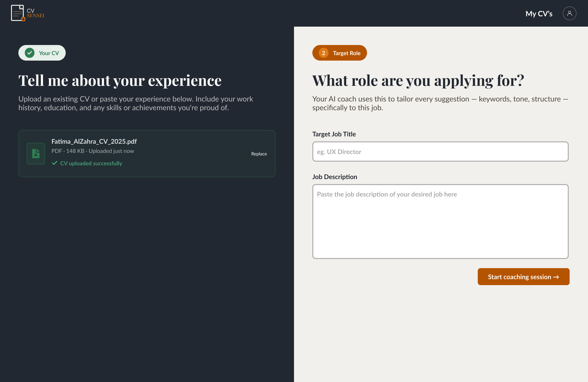
Task: Click the heading What role are you applying for
Action: tap(418, 81)
